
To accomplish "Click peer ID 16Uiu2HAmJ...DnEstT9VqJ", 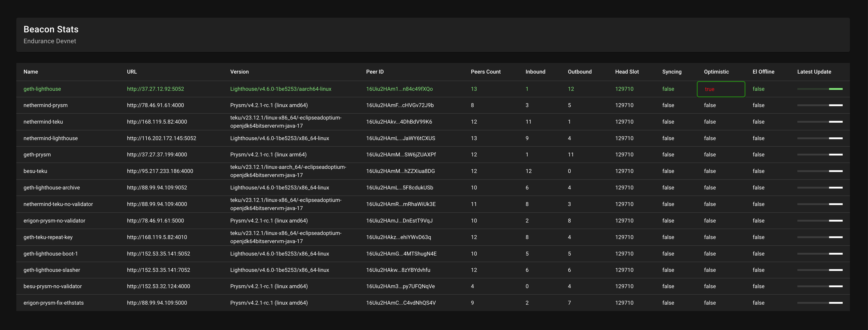I will [399, 220].
